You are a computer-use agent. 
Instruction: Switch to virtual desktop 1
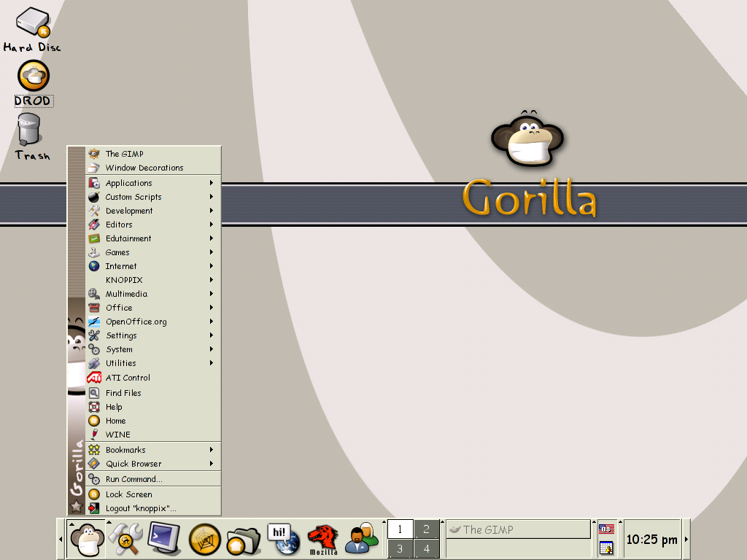click(x=400, y=529)
